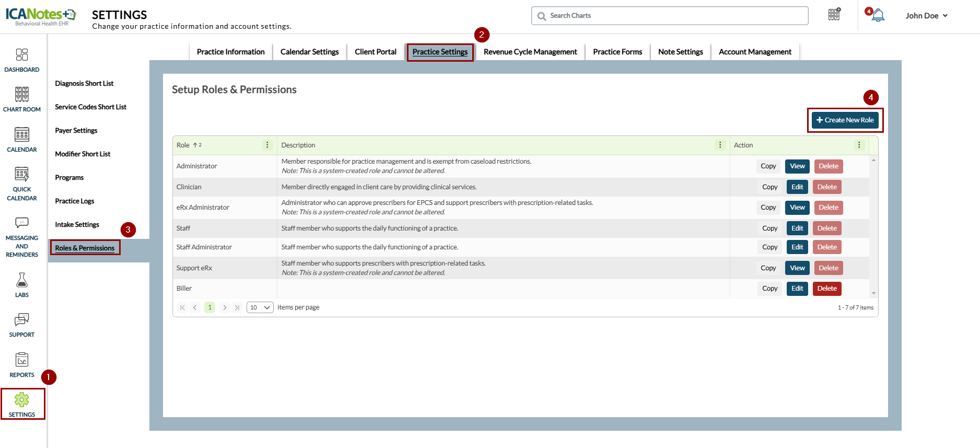Click the notifications bell icon
This screenshot has height=448, width=980.
pos(878,16)
